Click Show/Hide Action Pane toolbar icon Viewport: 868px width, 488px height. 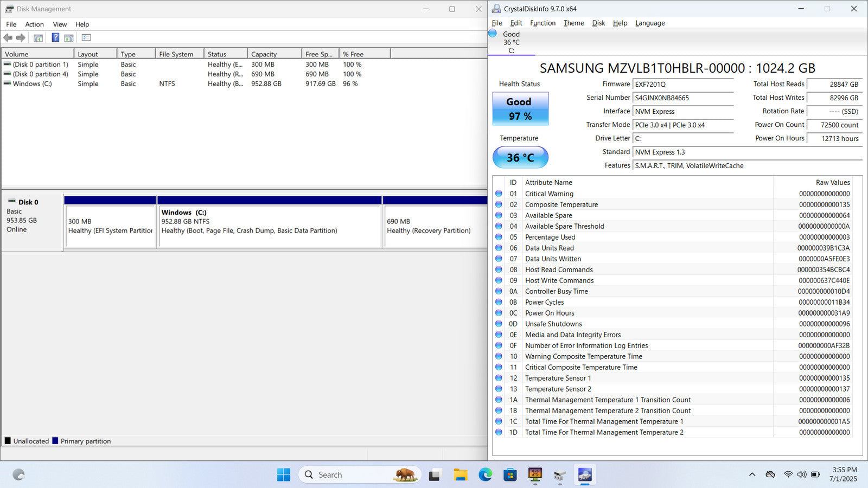[69, 38]
